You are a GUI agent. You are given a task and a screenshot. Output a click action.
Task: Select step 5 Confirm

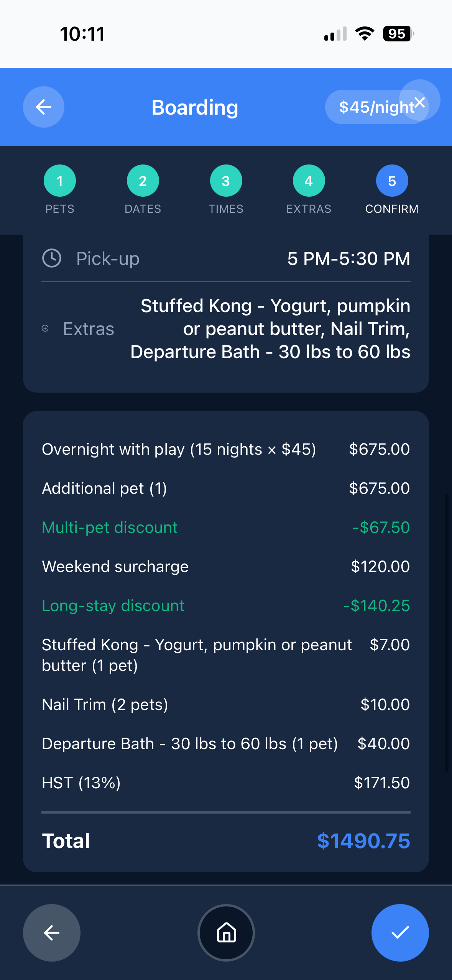[x=392, y=181]
